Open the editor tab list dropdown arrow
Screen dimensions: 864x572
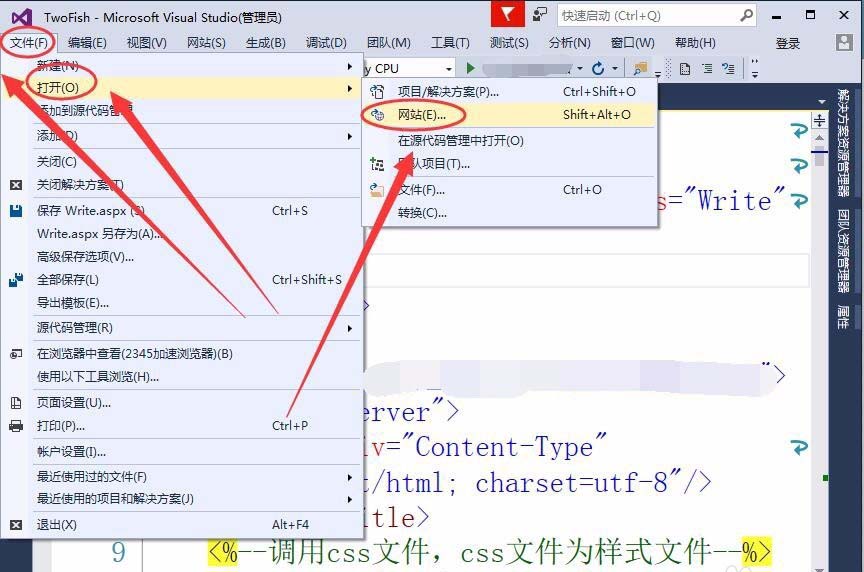822,102
